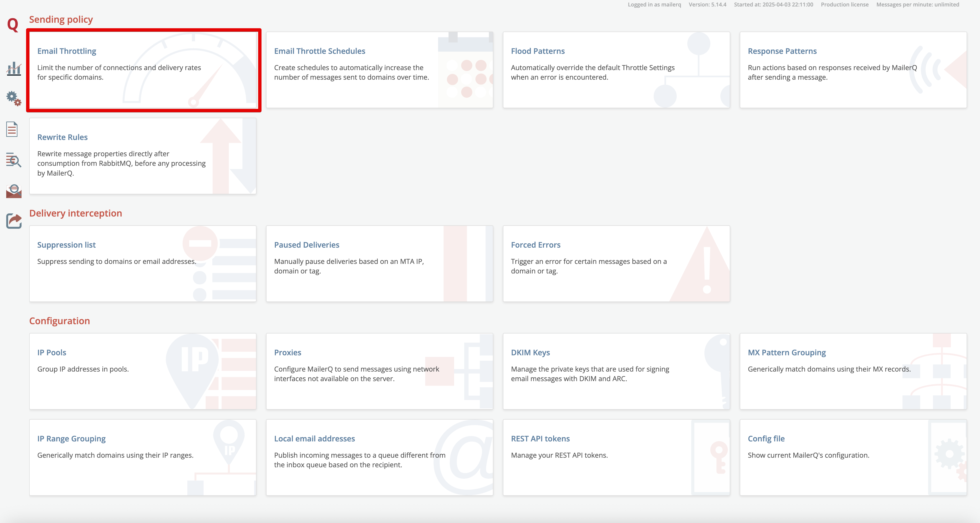980x523 pixels.
Task: Open Local email addresses
Action: tap(380, 458)
